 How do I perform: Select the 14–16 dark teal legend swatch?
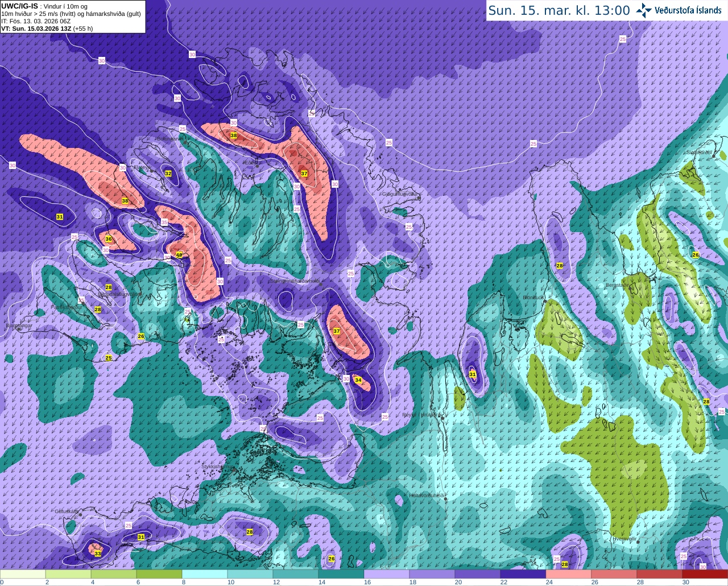coord(341,574)
